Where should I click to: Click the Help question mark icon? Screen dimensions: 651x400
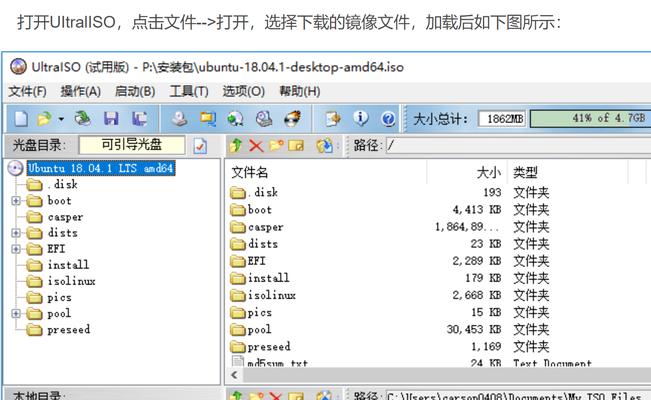click(x=388, y=119)
